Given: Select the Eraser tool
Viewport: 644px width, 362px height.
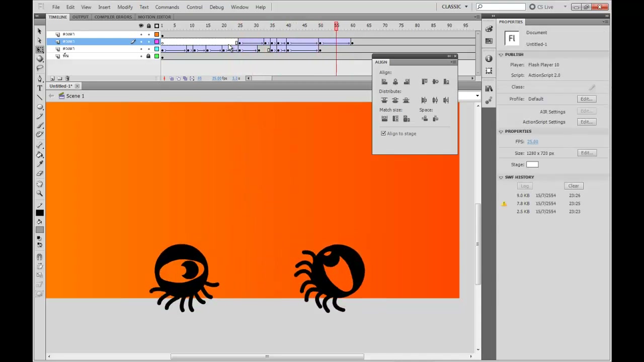Looking at the screenshot, I should coord(40,173).
